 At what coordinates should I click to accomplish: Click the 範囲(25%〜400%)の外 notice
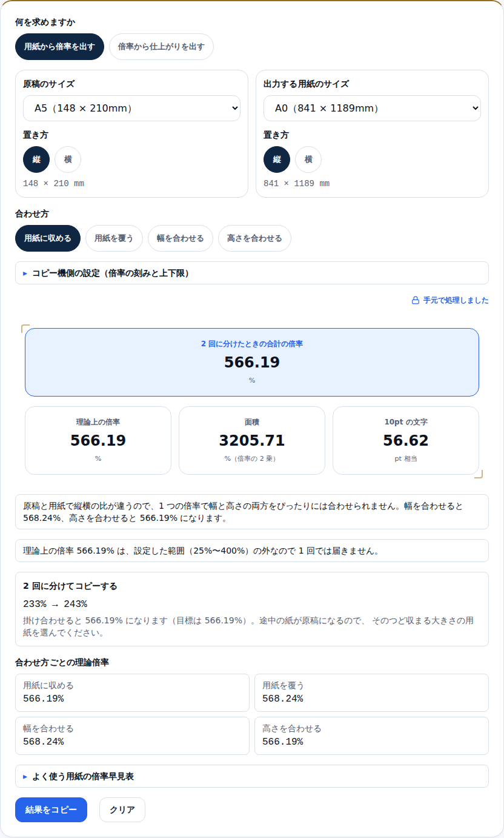252,551
